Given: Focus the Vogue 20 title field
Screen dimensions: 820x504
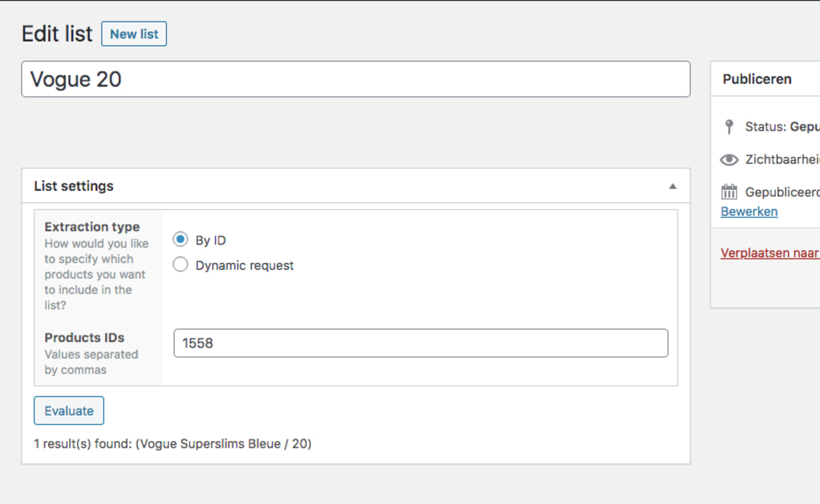Looking at the screenshot, I should click(356, 79).
